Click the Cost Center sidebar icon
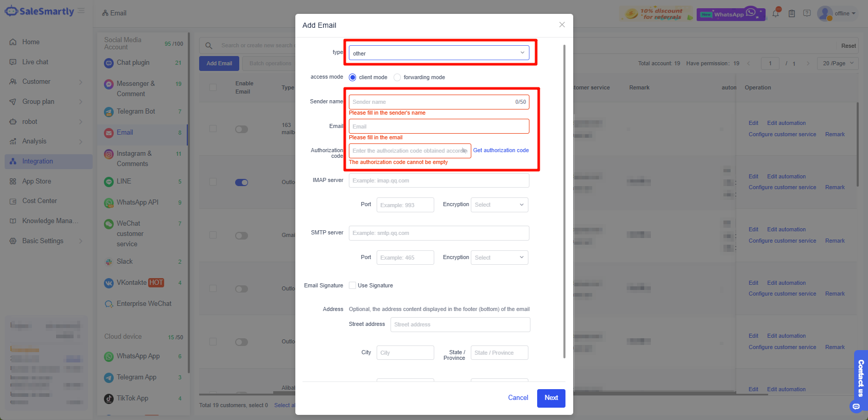Image resolution: width=868 pixels, height=420 pixels. pyautogui.click(x=13, y=201)
